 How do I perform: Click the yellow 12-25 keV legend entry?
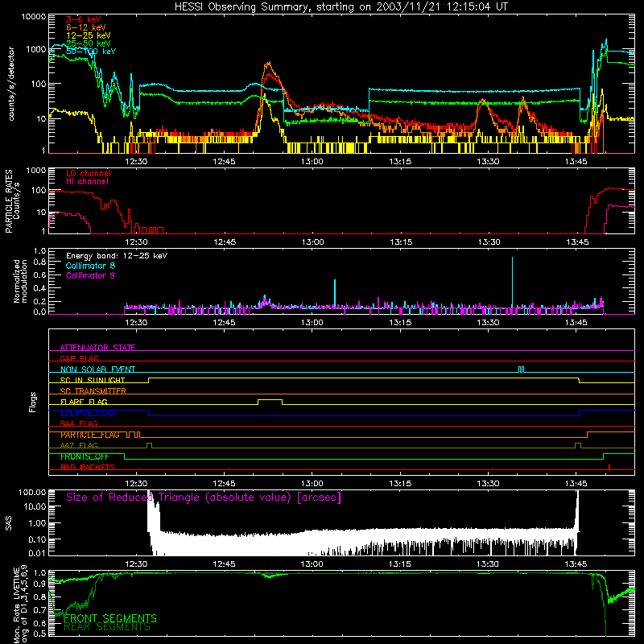[x=89, y=35]
